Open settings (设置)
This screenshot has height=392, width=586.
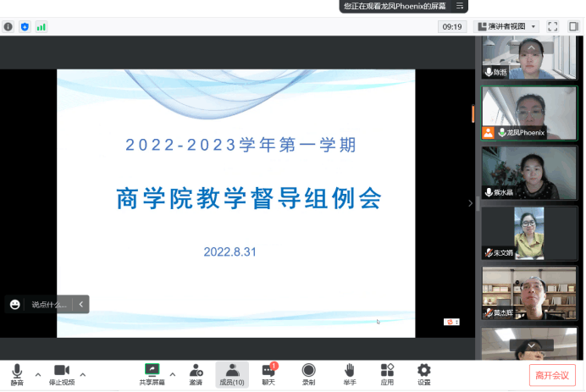point(423,374)
